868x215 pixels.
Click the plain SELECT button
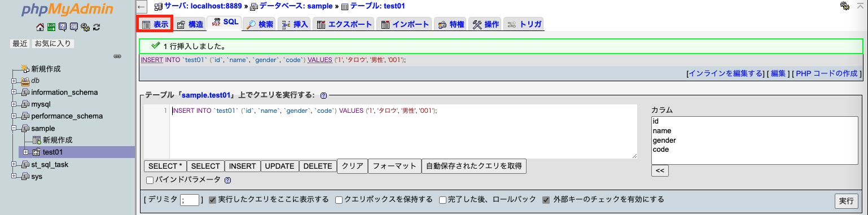click(x=205, y=166)
